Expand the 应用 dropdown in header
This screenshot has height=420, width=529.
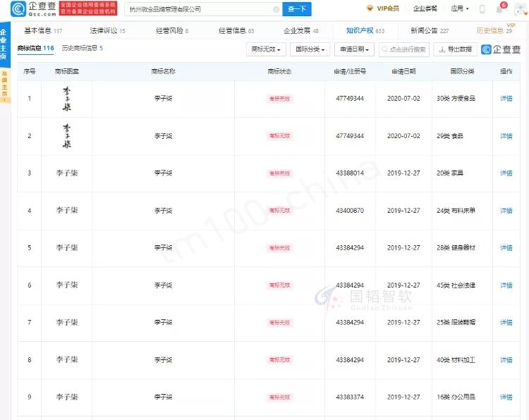[460, 8]
